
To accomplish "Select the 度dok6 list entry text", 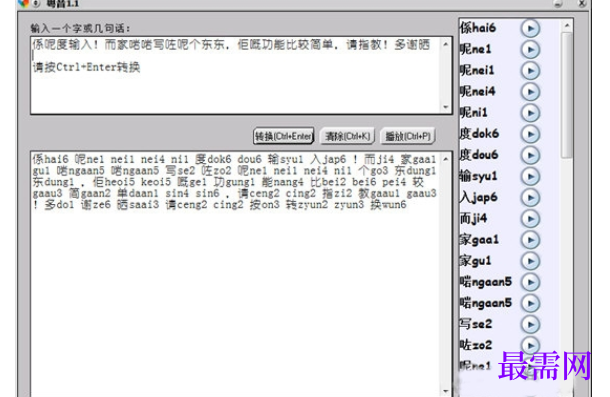I will pyautogui.click(x=479, y=134).
